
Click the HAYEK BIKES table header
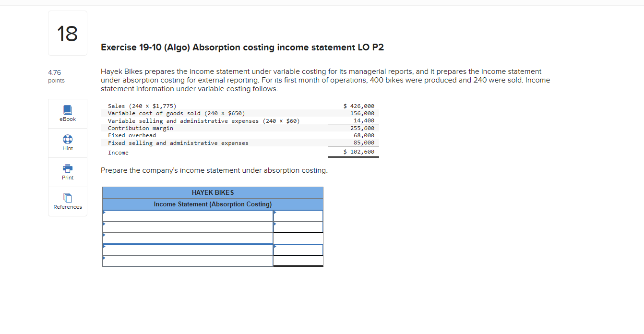213,192
